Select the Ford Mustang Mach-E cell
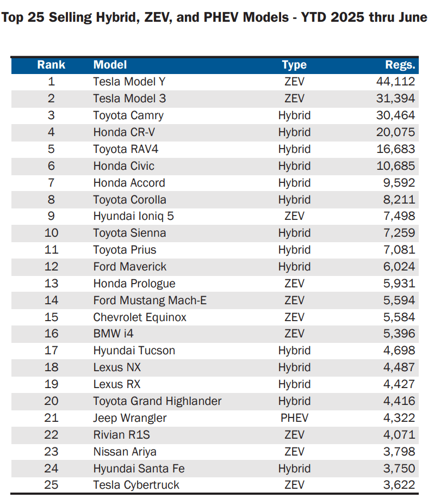428x504 pixels. click(x=150, y=300)
